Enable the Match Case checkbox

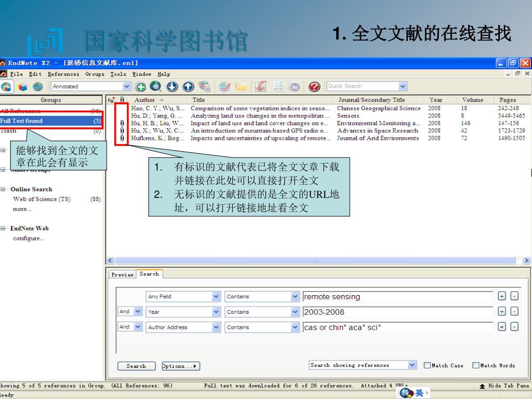coord(427,365)
